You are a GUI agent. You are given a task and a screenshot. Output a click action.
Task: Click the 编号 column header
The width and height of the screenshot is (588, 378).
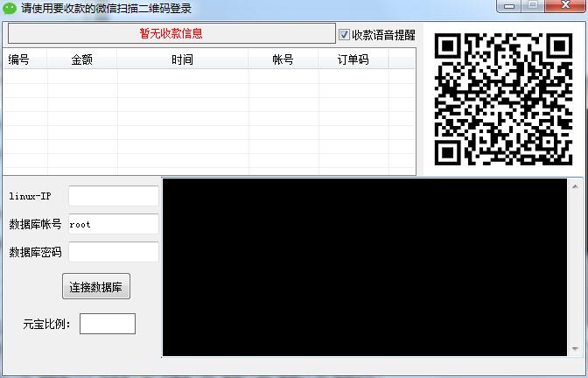(25, 59)
